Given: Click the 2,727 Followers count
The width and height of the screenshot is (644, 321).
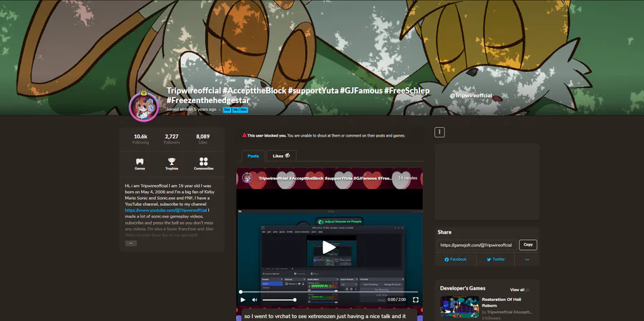Looking at the screenshot, I should pos(172,139).
